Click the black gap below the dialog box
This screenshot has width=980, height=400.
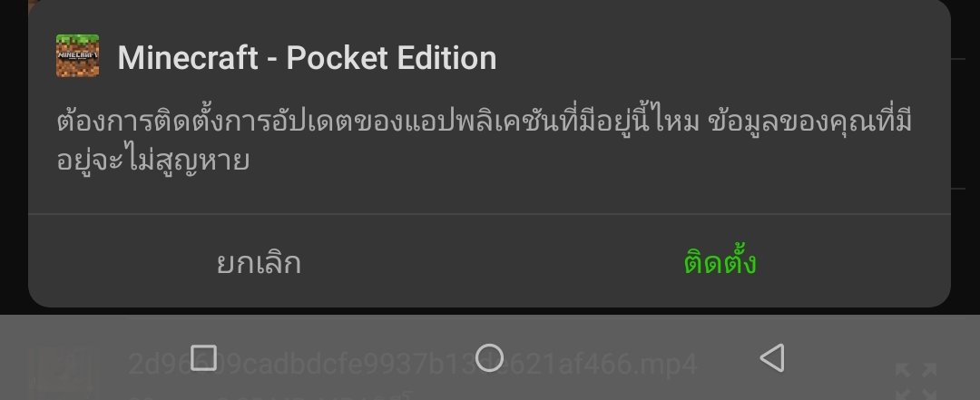489,310
